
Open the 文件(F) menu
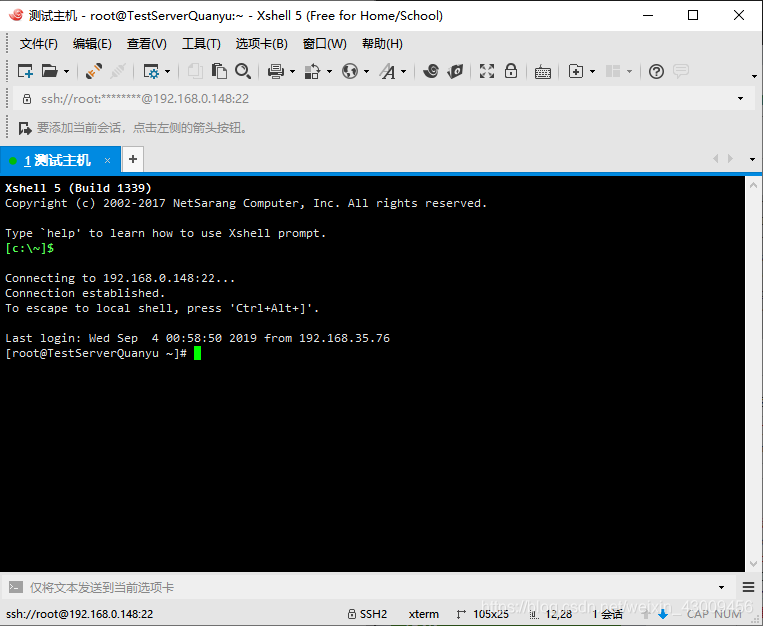[x=38, y=44]
